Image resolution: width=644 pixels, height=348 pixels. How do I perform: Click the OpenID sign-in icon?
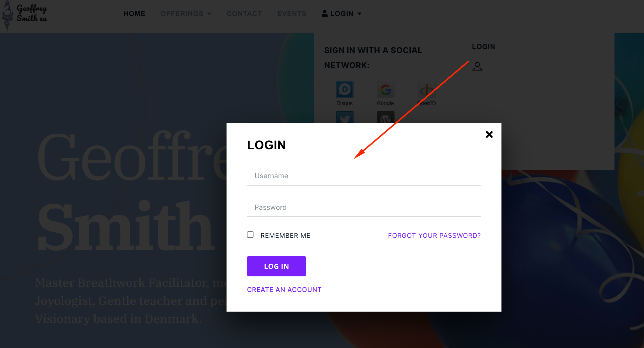point(426,89)
